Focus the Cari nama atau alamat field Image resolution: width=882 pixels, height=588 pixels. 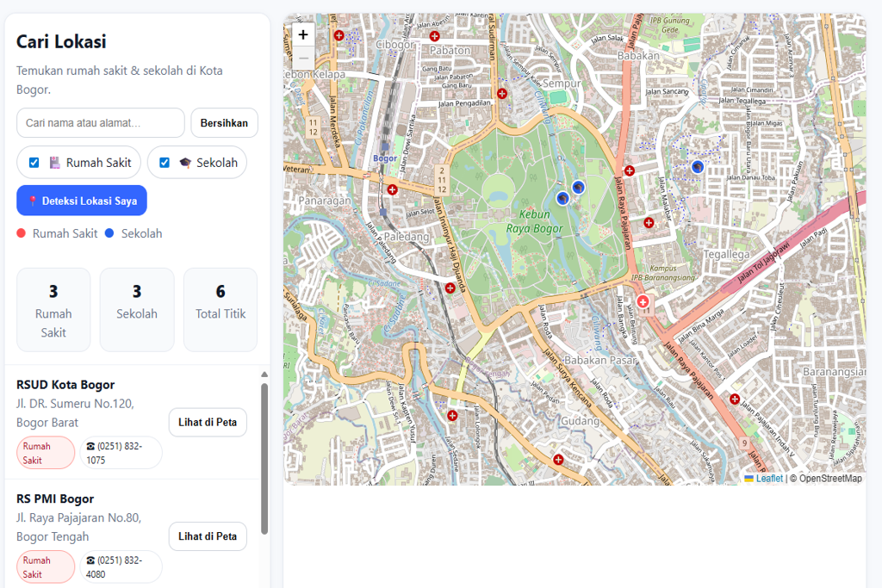(101, 123)
